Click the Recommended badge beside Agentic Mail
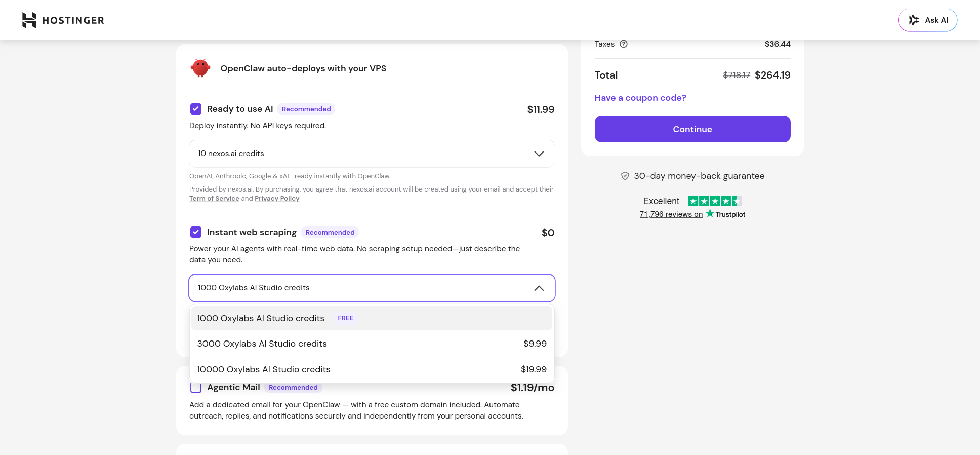Viewport: 980px width, 455px height. pyautogui.click(x=293, y=388)
